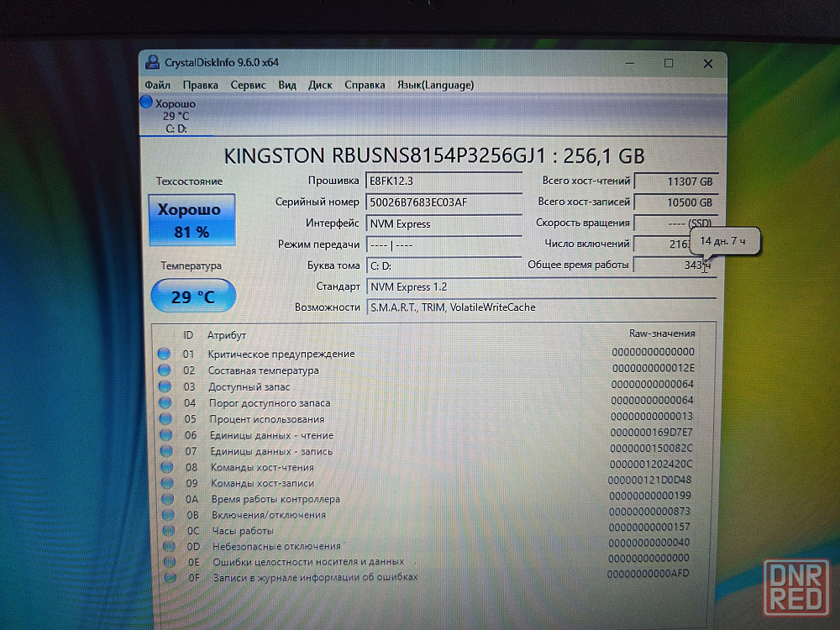
Task: Select the 'Единицы данных - запись' attribute row
Action: 428,450
